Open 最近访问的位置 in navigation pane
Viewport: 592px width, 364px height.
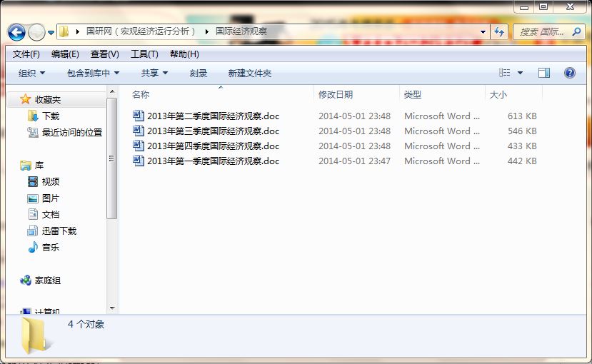[71, 133]
